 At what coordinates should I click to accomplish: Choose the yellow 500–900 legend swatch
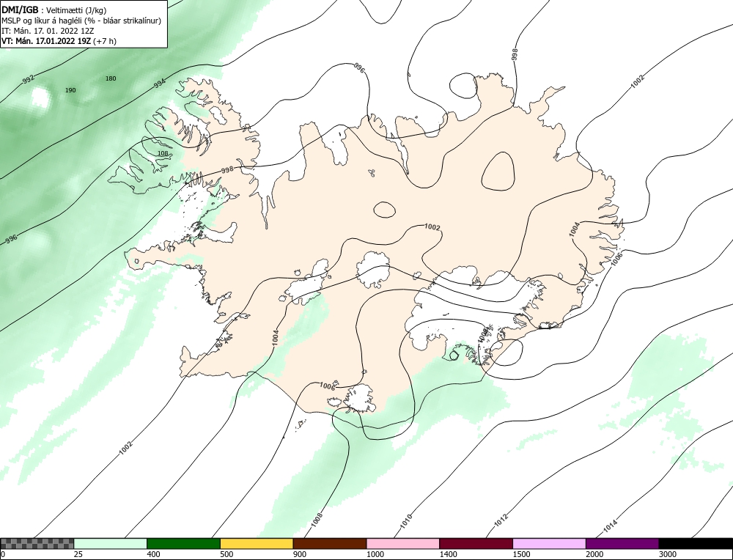pyautogui.click(x=257, y=544)
